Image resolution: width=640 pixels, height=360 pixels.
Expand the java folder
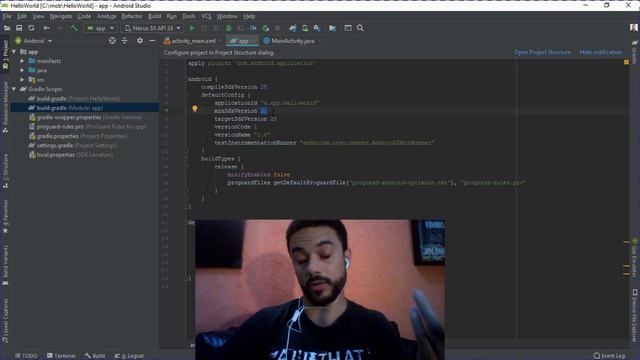point(22,70)
